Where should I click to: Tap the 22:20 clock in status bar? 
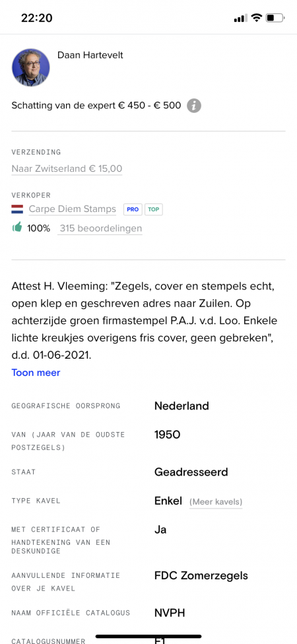(x=36, y=18)
